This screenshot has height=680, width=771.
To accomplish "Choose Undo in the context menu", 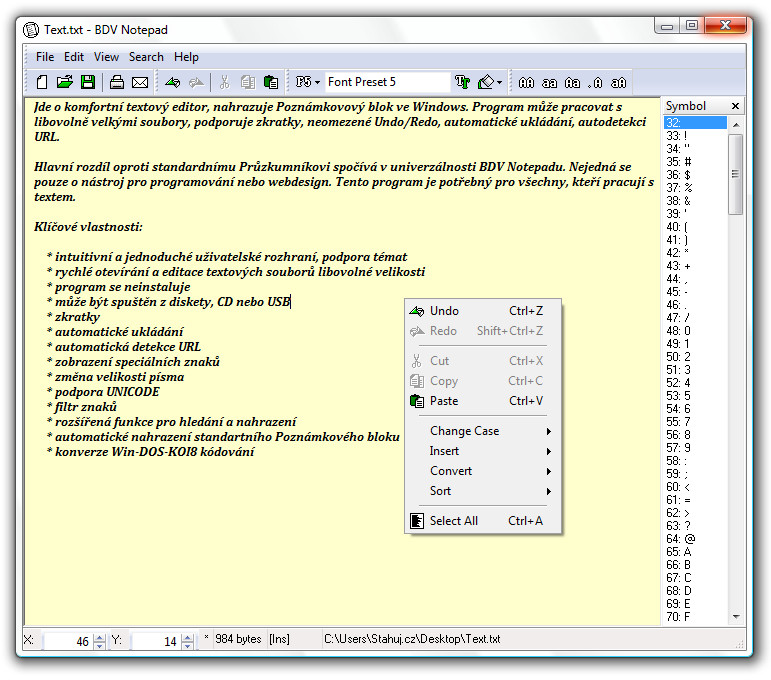I will 483,311.
